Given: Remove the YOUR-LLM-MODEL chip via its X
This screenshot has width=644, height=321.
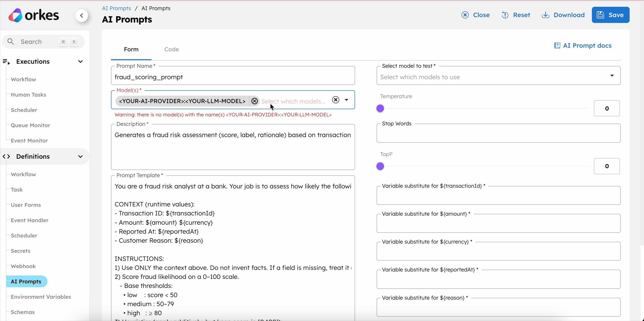Looking at the screenshot, I should click(254, 101).
